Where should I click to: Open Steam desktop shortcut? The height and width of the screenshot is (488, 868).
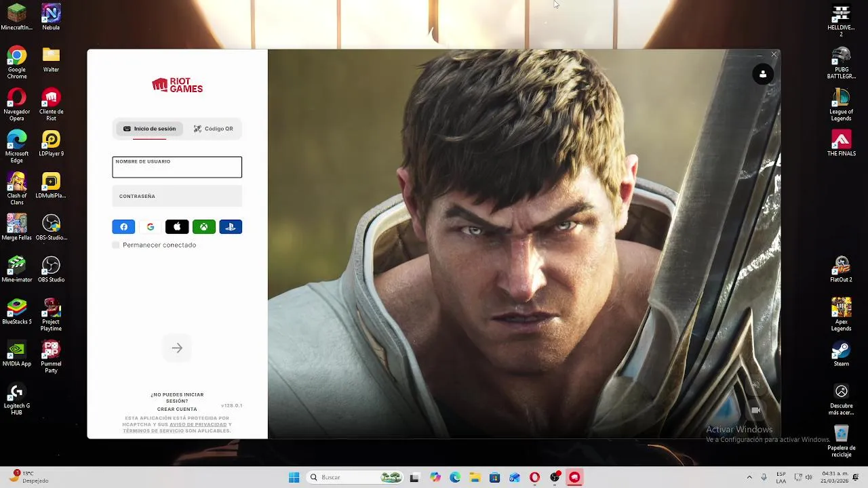841,354
